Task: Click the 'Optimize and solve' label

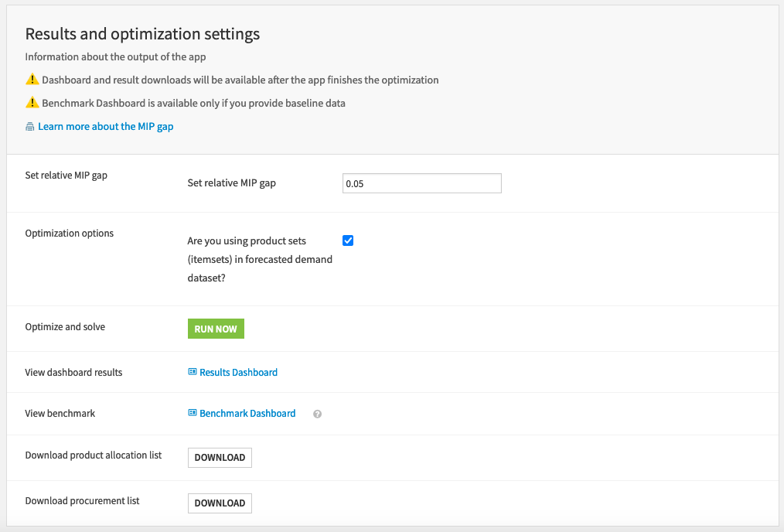Action: click(65, 326)
